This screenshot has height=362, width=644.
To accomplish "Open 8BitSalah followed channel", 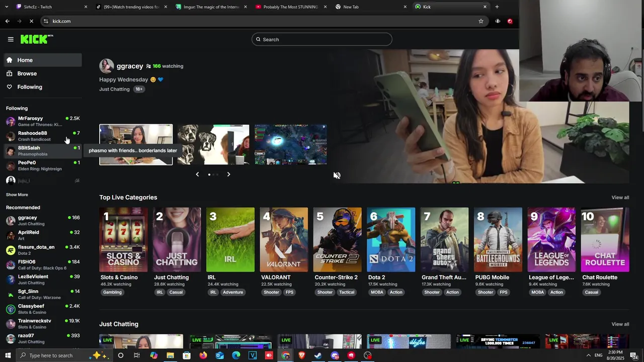I will tap(43, 151).
